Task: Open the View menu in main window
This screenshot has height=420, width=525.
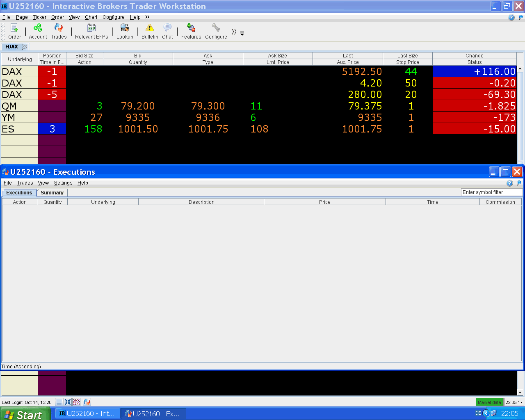Action: click(x=74, y=17)
